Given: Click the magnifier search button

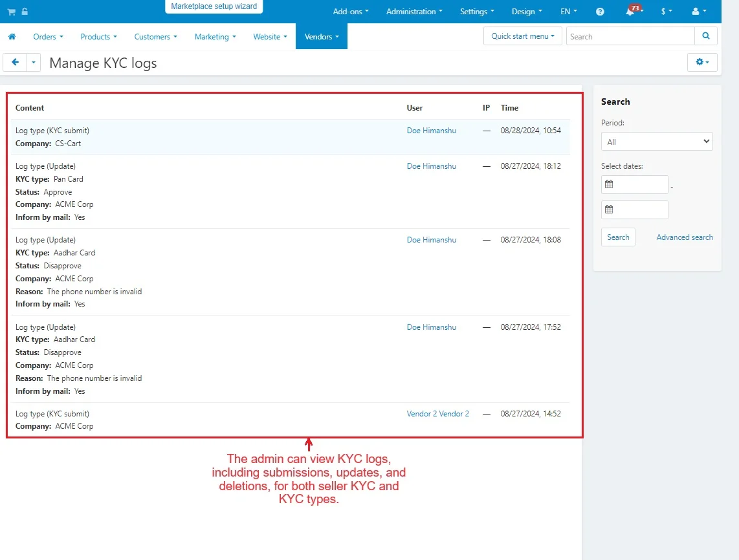Looking at the screenshot, I should [705, 36].
